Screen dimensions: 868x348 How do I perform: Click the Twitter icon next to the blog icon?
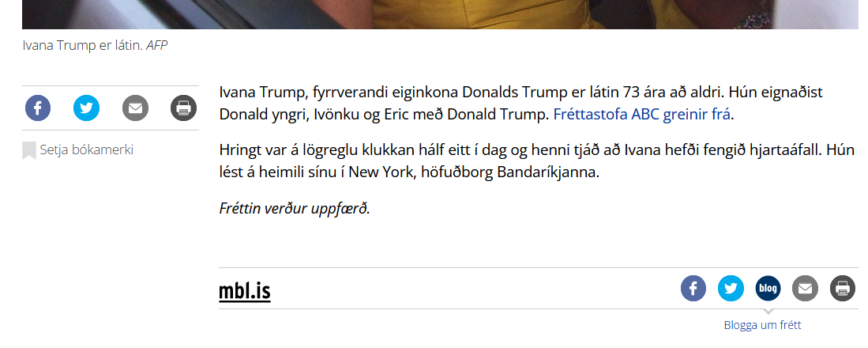(731, 289)
